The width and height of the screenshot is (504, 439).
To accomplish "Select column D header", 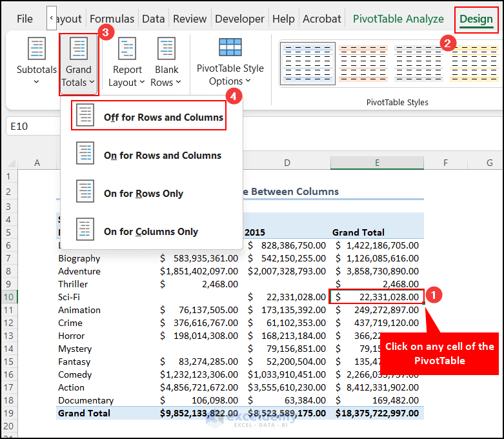I will tap(287, 163).
